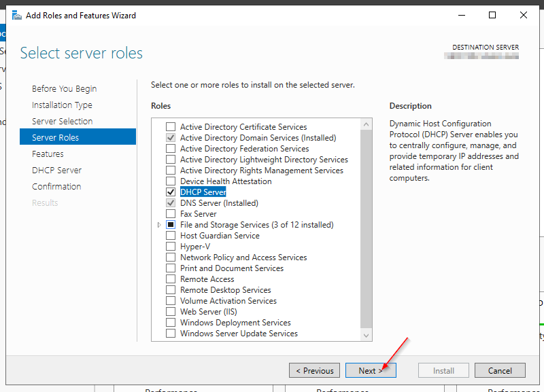Select Hyper-V role label
The width and height of the screenshot is (544, 392).
195,247
